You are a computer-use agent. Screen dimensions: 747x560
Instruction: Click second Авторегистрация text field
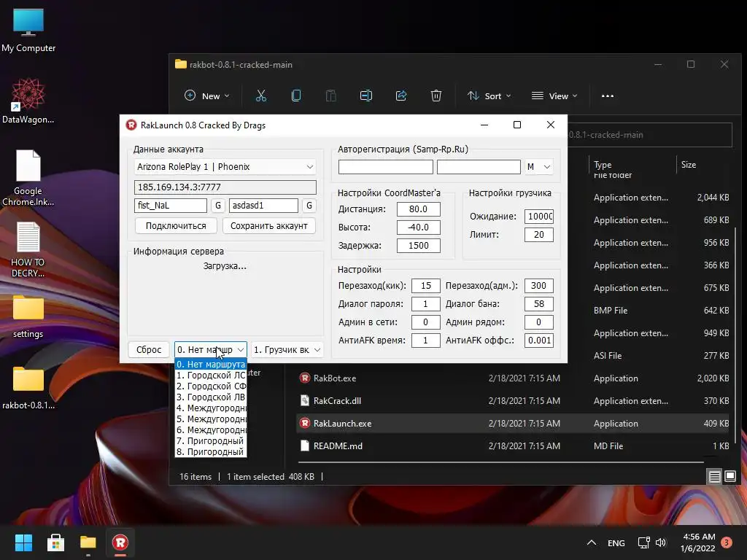coord(479,167)
